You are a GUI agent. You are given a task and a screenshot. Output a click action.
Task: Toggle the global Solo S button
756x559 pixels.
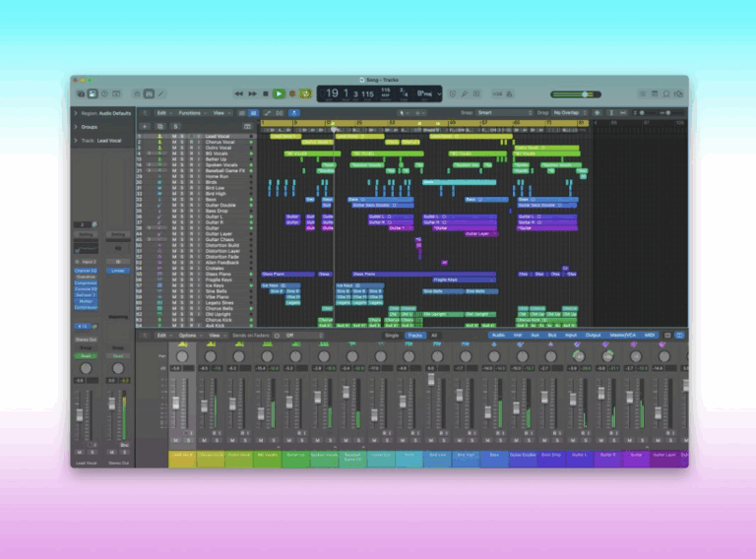point(175,127)
